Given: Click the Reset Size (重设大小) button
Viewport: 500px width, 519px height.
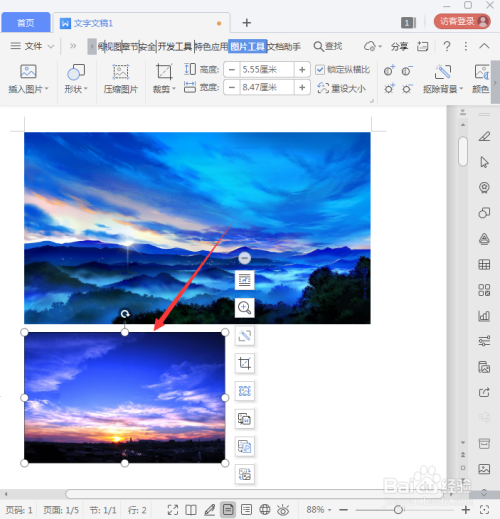Looking at the screenshot, I should 342,88.
